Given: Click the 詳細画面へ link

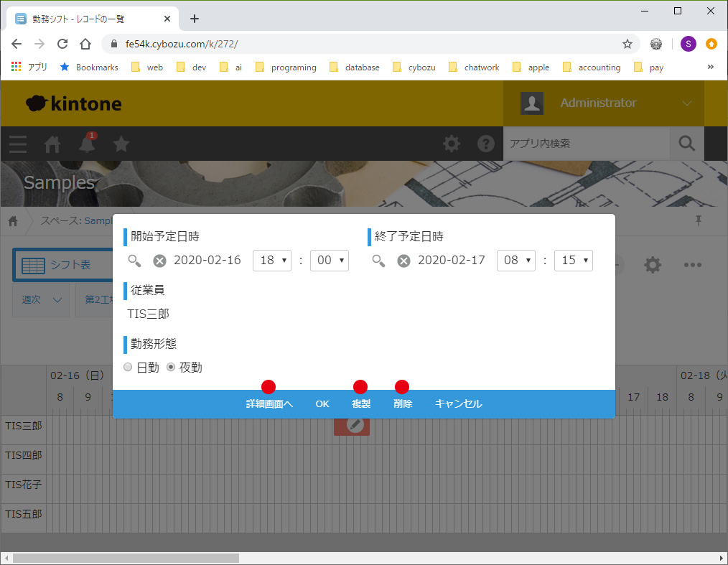Looking at the screenshot, I should (269, 404).
